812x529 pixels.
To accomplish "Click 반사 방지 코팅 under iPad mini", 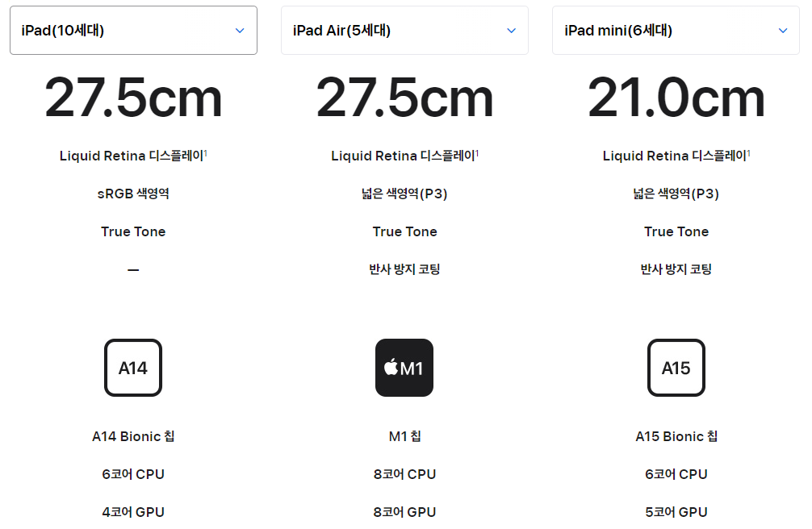I will [x=676, y=269].
